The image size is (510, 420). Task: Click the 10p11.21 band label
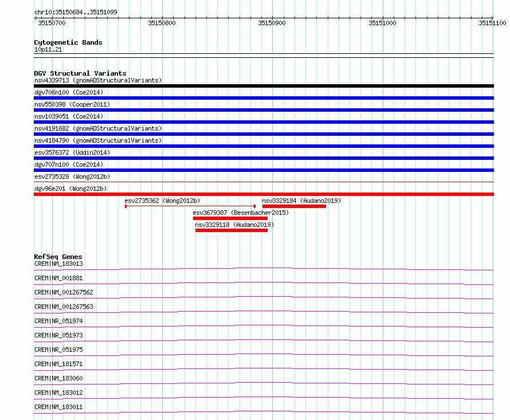point(48,49)
